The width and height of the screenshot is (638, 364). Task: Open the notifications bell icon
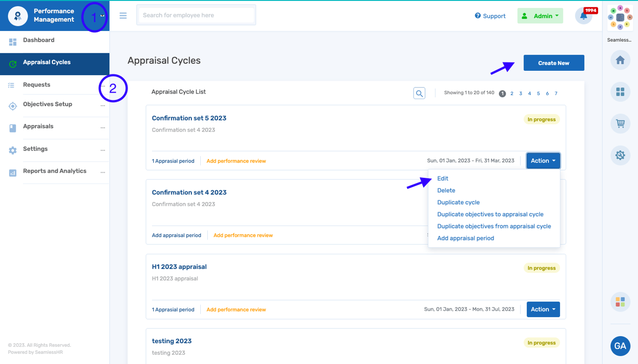pyautogui.click(x=583, y=16)
